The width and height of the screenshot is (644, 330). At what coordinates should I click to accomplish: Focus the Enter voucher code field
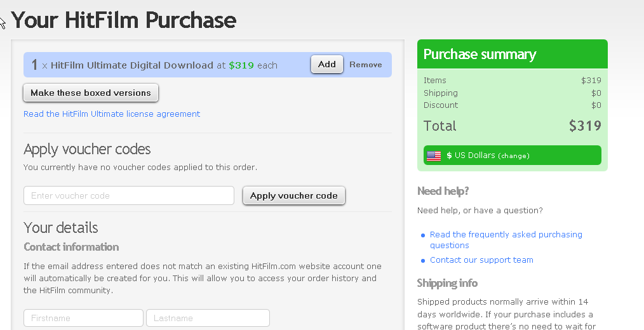pos(129,195)
